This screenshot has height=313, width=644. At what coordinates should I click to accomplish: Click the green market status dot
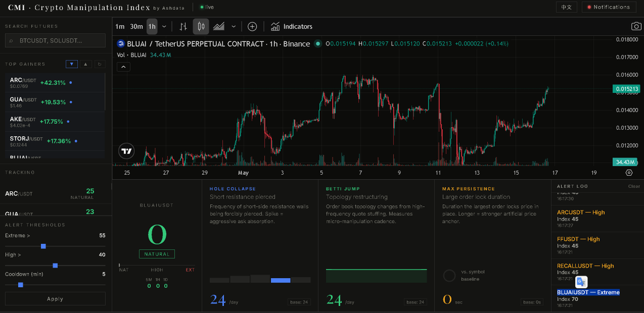[318, 44]
